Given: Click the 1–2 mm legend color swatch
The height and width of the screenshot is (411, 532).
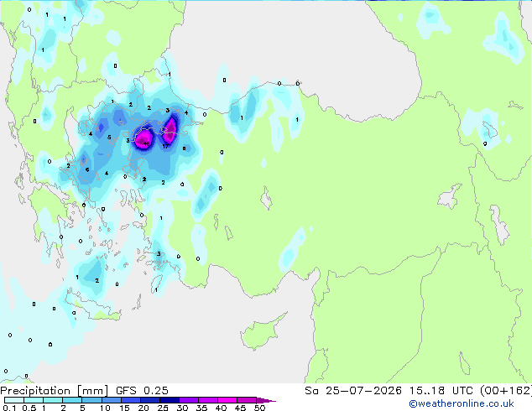Looking at the screenshot, I should [x=53, y=400].
